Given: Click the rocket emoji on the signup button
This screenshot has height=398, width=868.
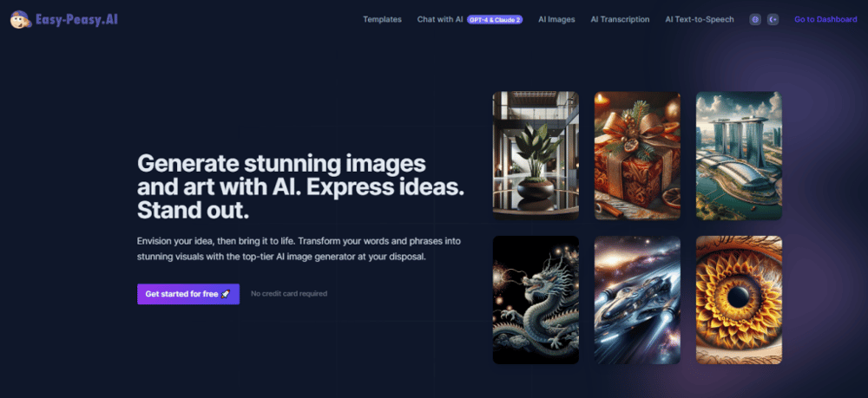Looking at the screenshot, I should pos(226,294).
